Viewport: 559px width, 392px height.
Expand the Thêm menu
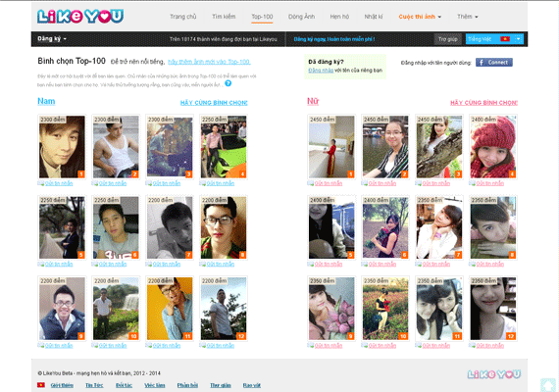tap(468, 17)
